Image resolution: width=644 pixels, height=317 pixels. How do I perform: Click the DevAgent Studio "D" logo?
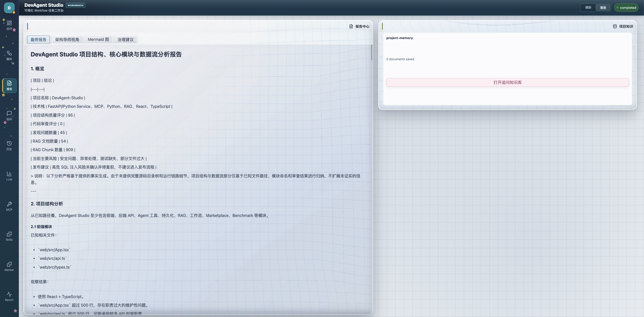click(9, 8)
